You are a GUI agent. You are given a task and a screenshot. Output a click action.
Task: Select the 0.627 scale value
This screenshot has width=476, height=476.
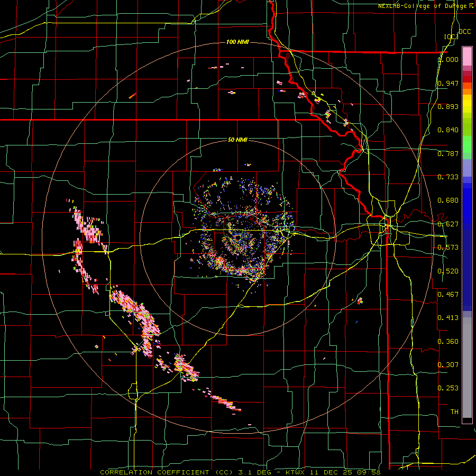(x=448, y=224)
